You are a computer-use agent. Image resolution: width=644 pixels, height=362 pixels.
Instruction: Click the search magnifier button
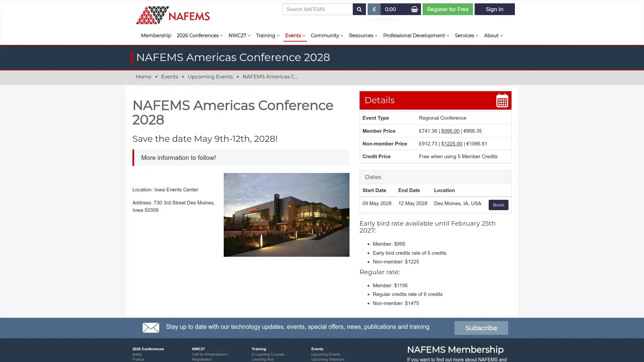359,9
